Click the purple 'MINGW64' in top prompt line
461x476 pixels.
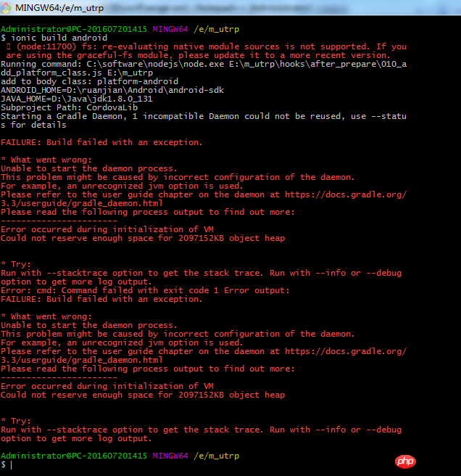point(170,29)
